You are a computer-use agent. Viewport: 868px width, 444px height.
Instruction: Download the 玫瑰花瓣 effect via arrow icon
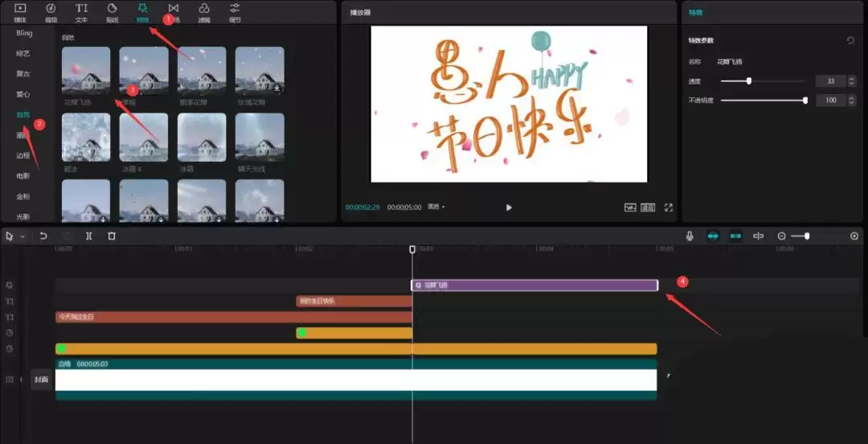(x=276, y=88)
